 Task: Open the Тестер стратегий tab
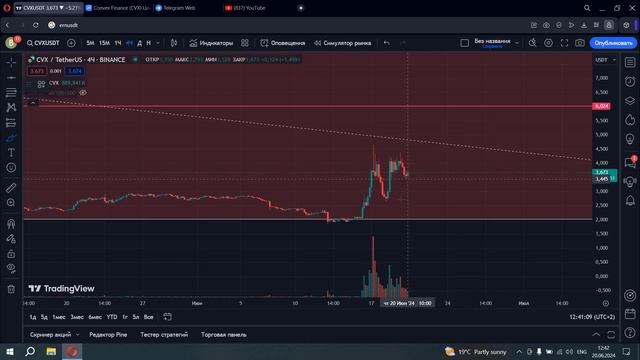164,335
